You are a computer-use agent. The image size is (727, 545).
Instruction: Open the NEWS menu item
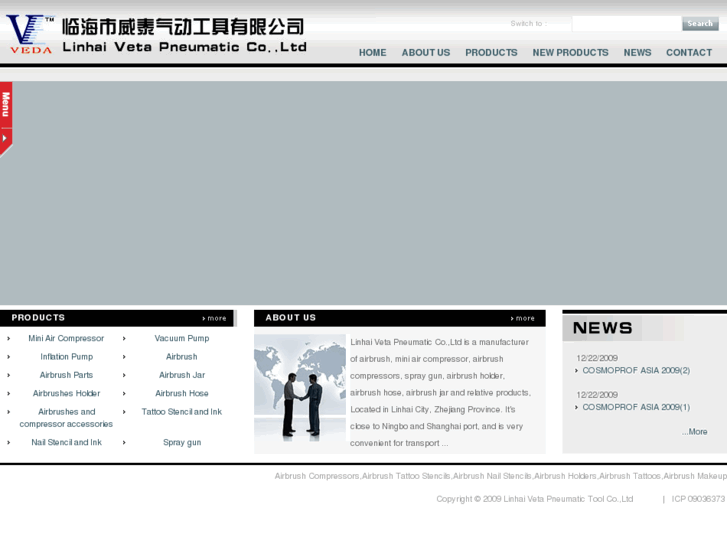(x=637, y=52)
